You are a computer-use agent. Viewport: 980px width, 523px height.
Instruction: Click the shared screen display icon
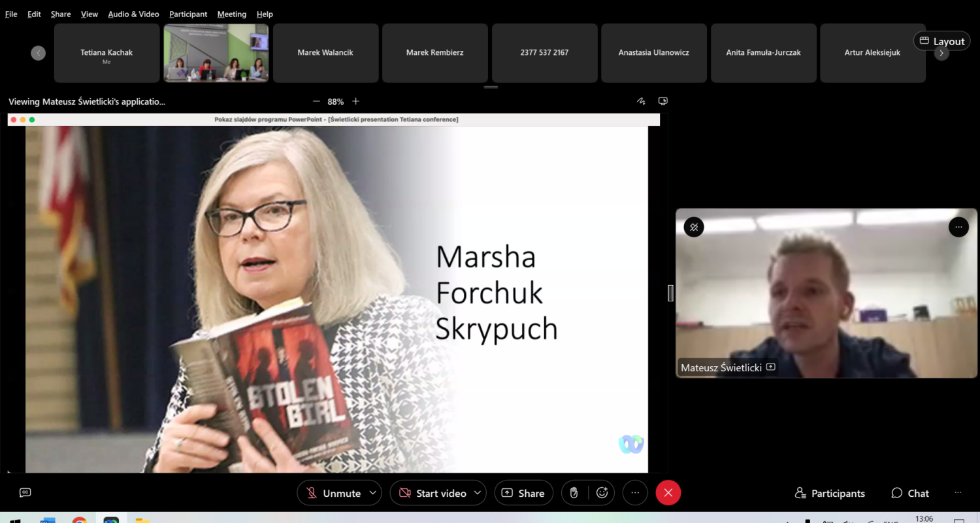point(662,101)
